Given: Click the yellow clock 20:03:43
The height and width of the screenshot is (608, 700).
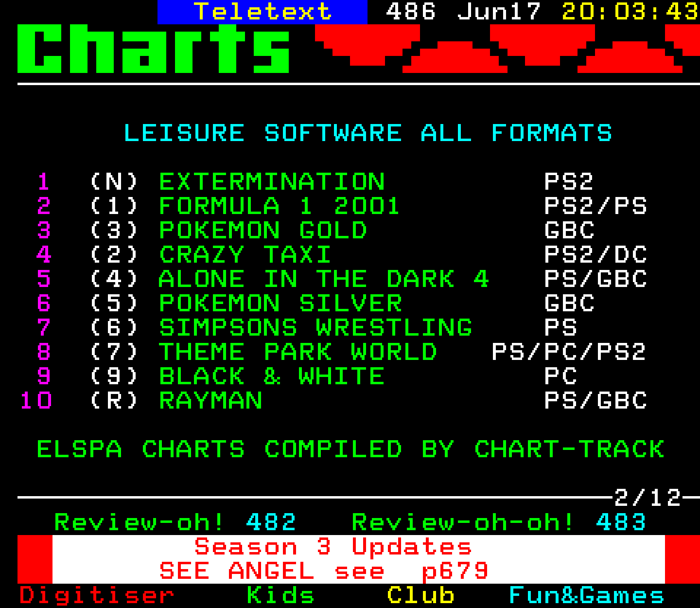Looking at the screenshot, I should pos(630,12).
